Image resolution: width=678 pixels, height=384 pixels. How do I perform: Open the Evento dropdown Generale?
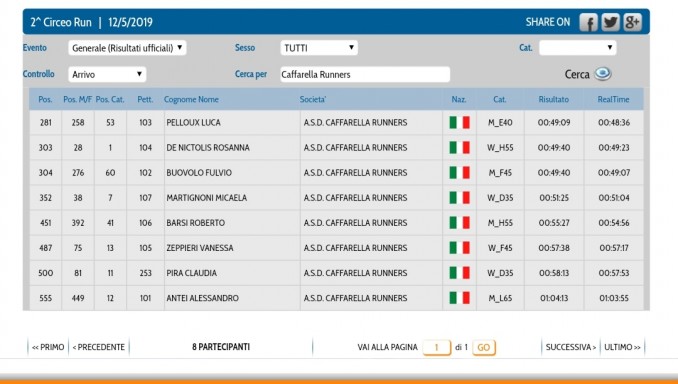coord(127,48)
